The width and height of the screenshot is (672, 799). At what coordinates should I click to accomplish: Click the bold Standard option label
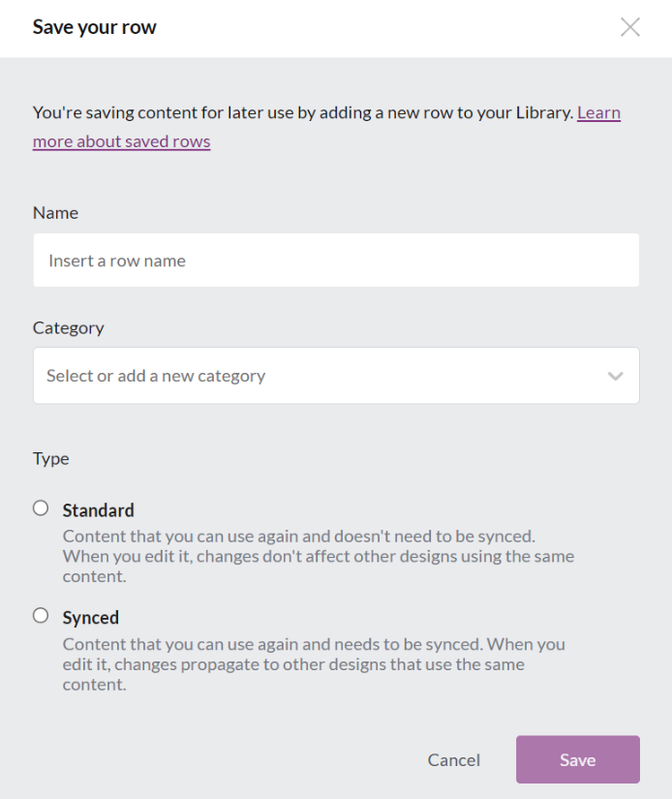pos(98,510)
